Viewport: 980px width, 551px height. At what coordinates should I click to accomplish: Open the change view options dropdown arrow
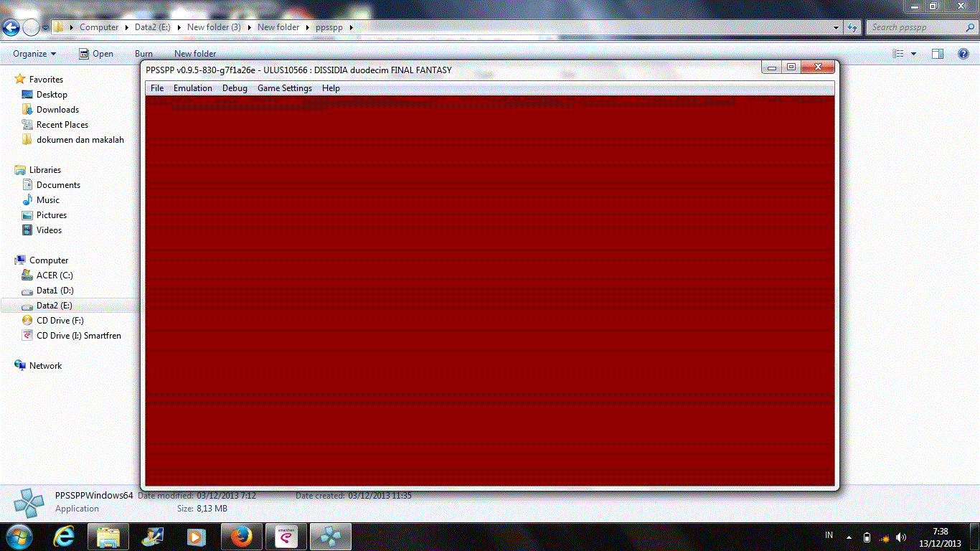pos(913,54)
